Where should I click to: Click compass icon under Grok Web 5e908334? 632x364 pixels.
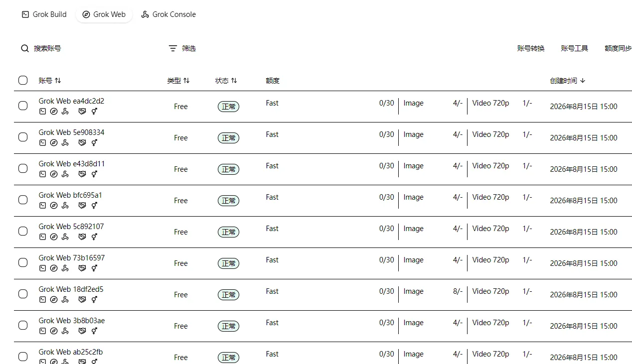(x=54, y=143)
